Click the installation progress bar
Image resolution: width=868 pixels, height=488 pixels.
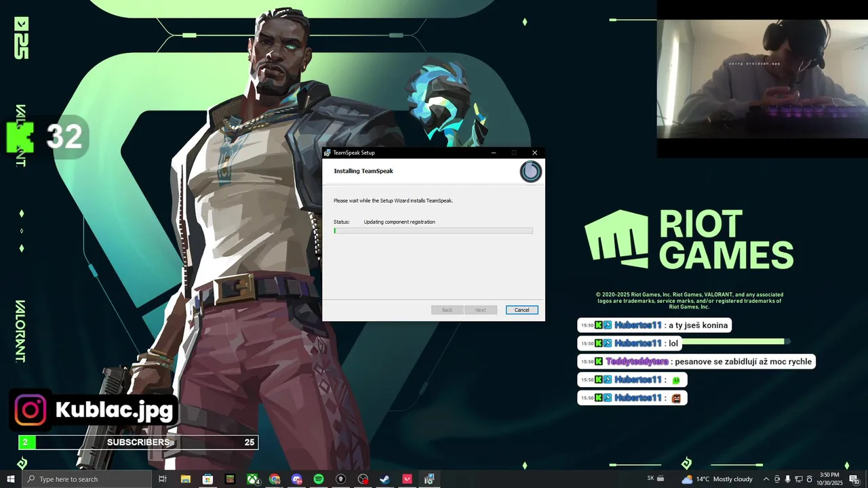pyautogui.click(x=433, y=230)
